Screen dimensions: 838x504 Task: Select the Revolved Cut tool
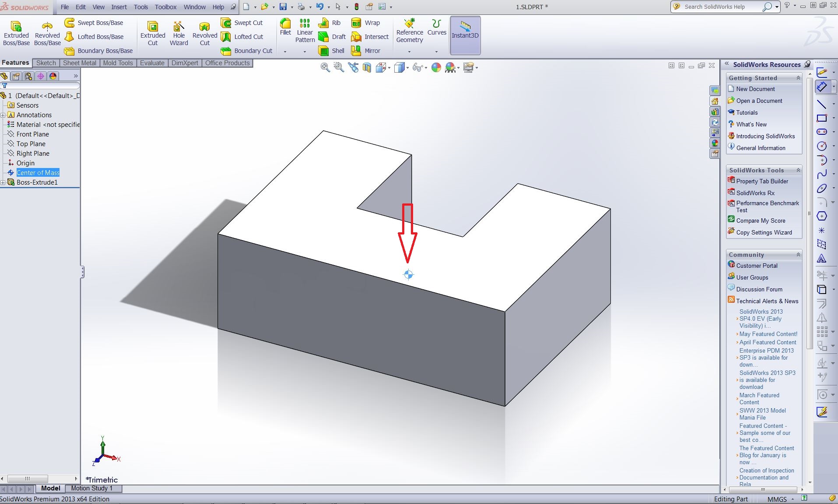(204, 33)
